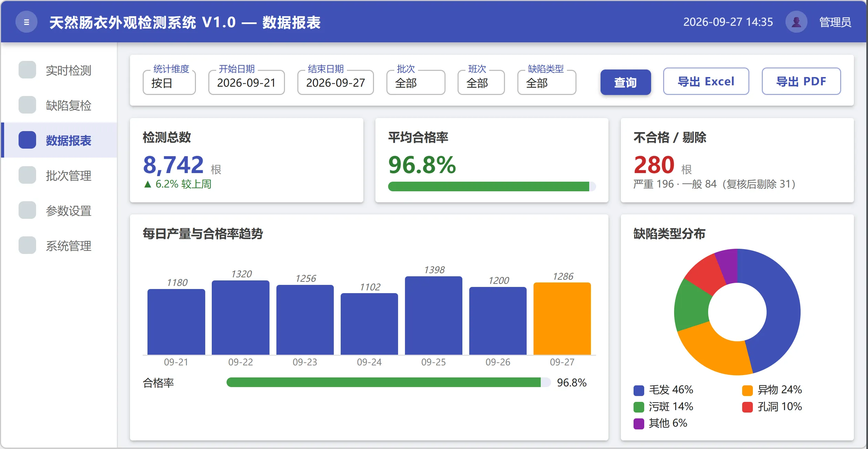The width and height of the screenshot is (868, 449).
Task: Click the 数据报表 sidebar icon
Action: [27, 140]
